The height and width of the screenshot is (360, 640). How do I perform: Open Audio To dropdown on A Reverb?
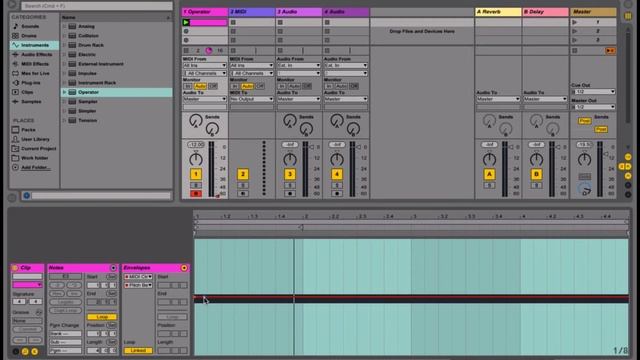click(x=498, y=99)
